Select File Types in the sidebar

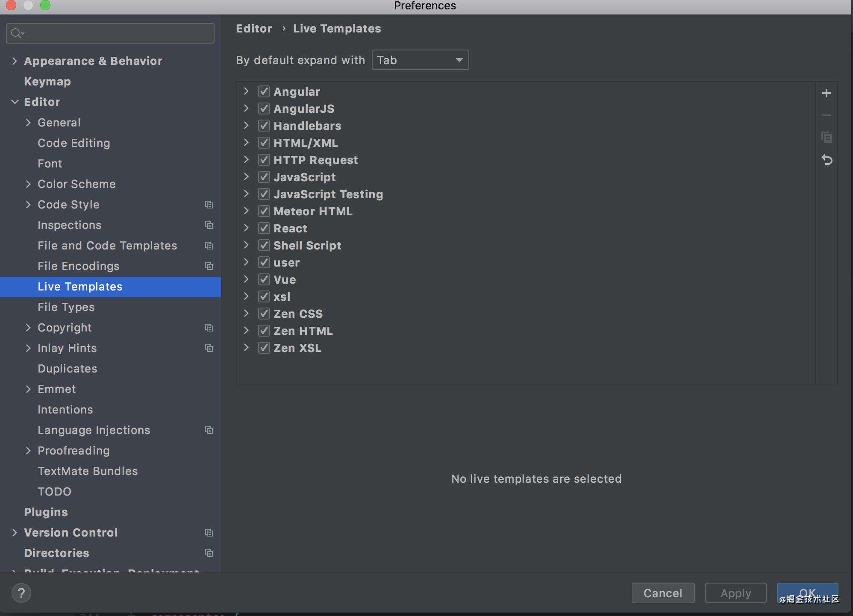click(66, 307)
